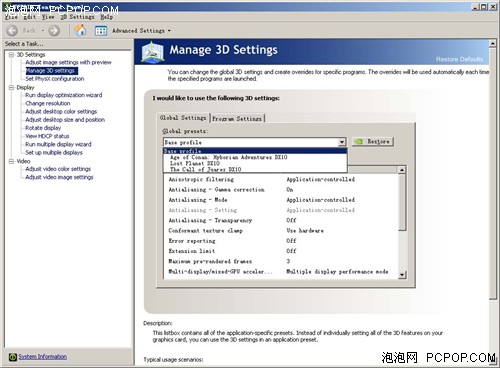Select Antialiasing - Transparency row
Viewport: 500px width, 368px height.
pos(282,220)
